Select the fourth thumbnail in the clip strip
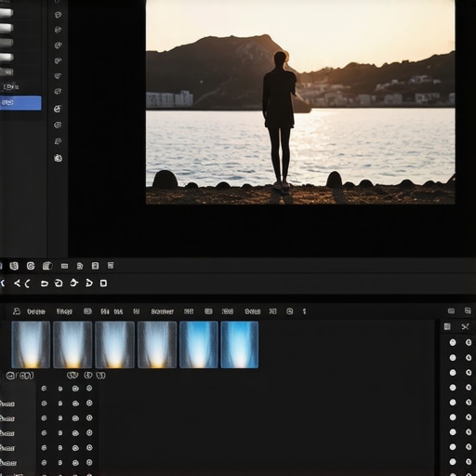The height and width of the screenshot is (476, 476). [157, 345]
